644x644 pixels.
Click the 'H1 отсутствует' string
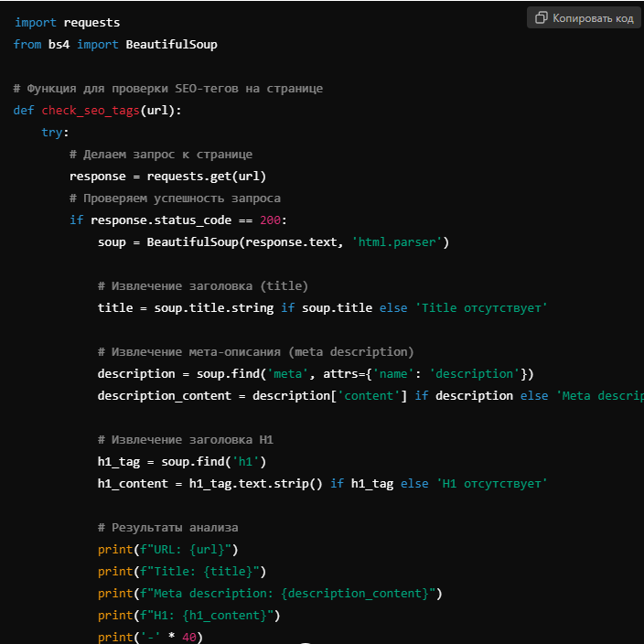pyautogui.click(x=491, y=483)
